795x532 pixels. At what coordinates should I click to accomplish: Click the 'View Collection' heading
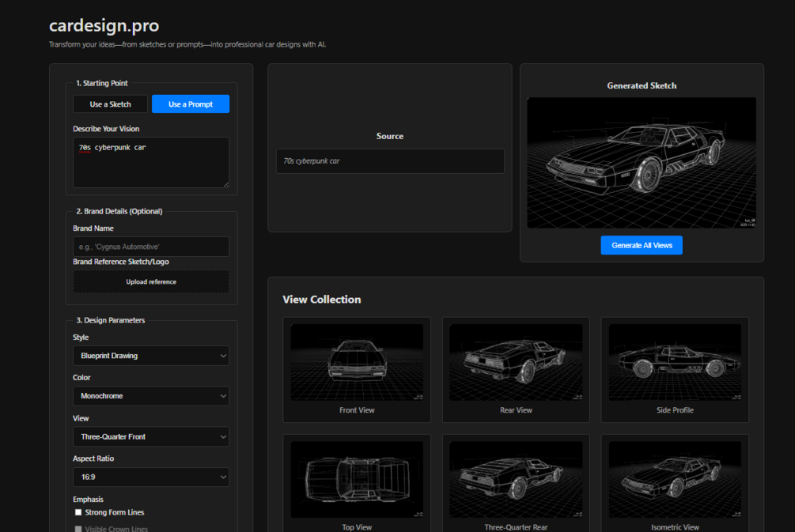pos(322,300)
